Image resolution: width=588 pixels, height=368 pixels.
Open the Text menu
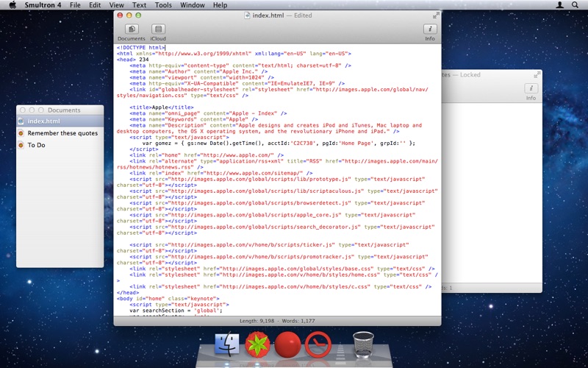click(139, 5)
